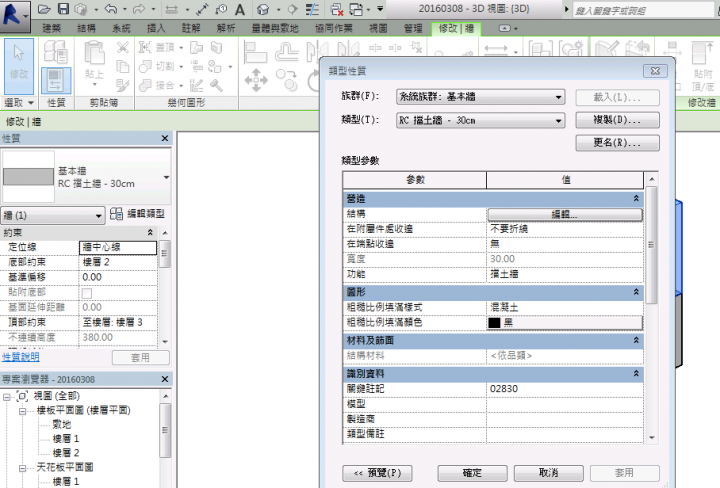Open the 建築 ribbon tab

(52, 28)
